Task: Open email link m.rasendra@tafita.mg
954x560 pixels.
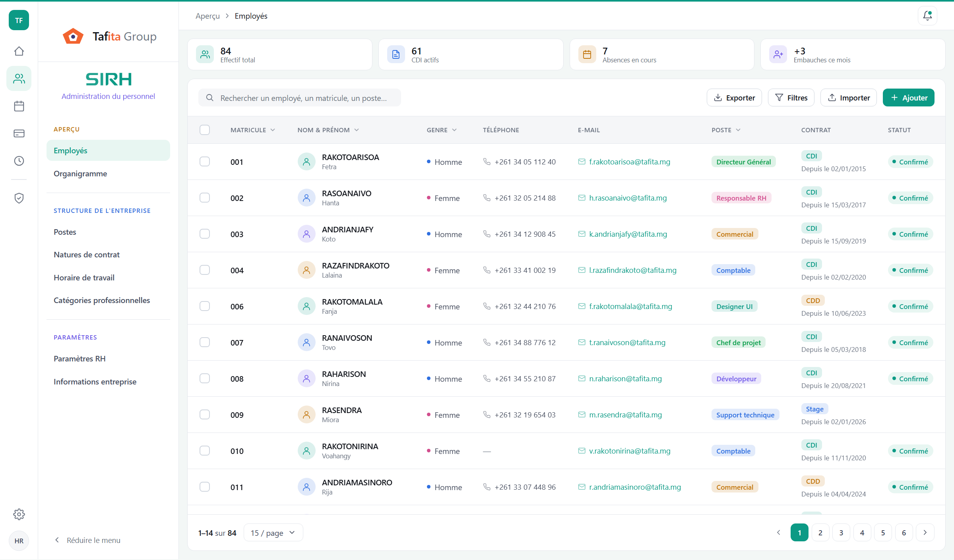Action: (x=625, y=415)
